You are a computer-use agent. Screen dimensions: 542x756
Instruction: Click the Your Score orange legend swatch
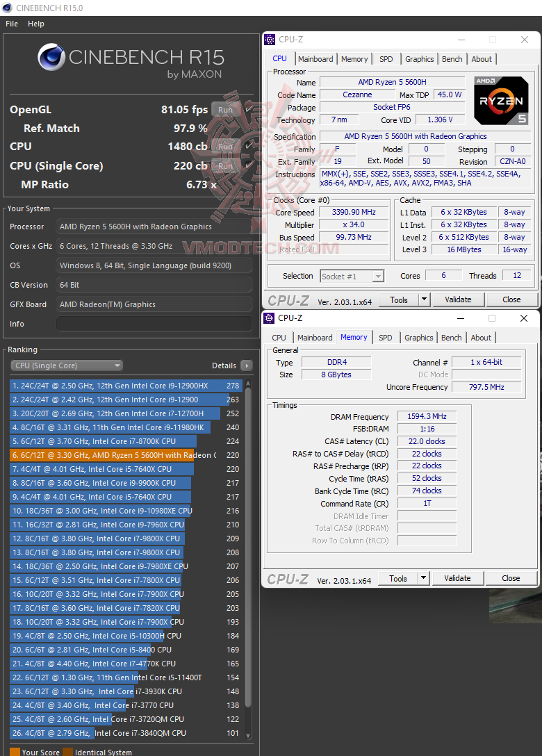click(15, 752)
